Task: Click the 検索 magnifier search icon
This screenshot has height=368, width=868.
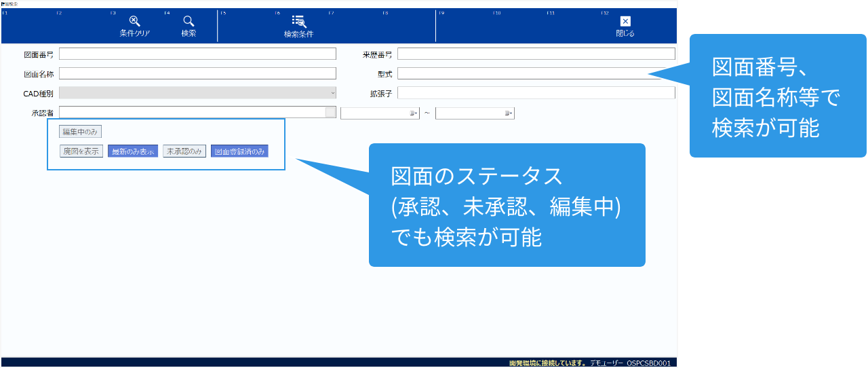Action: pos(189,21)
